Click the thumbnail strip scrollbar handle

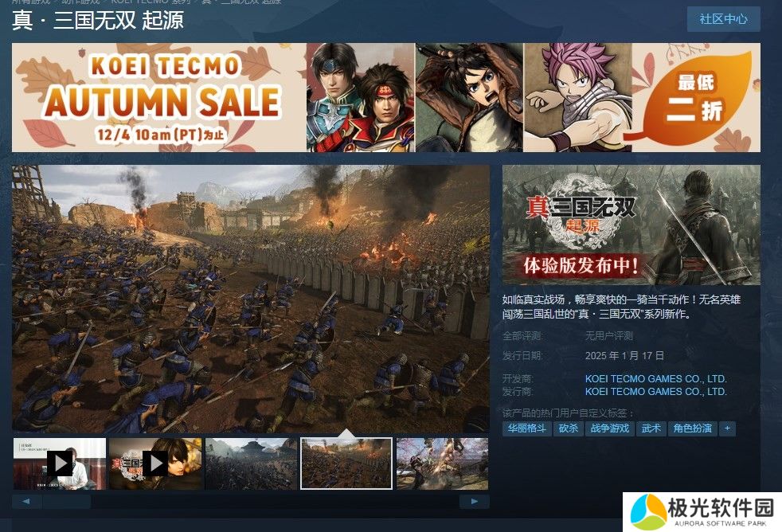pos(67,502)
